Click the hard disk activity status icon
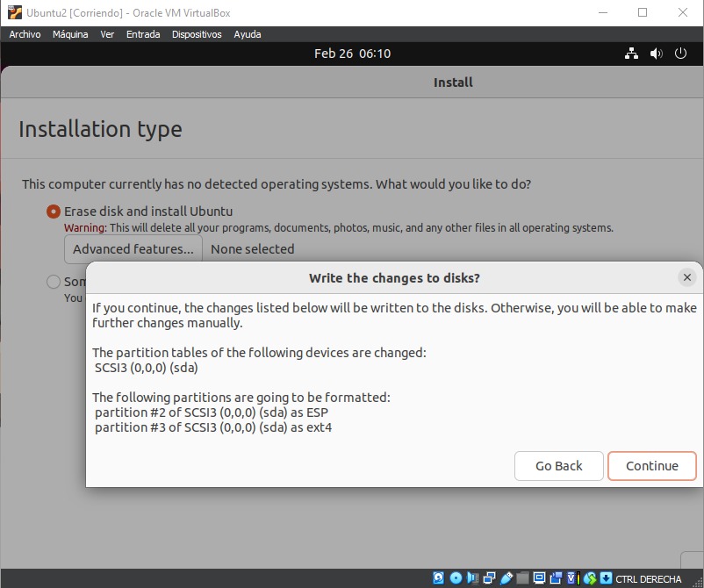This screenshot has width=704, height=588. pyautogui.click(x=439, y=578)
